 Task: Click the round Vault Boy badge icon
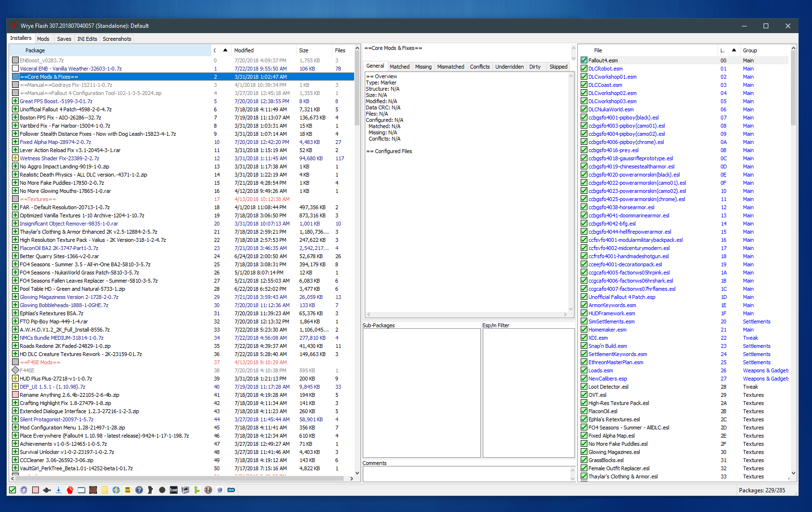click(x=208, y=490)
